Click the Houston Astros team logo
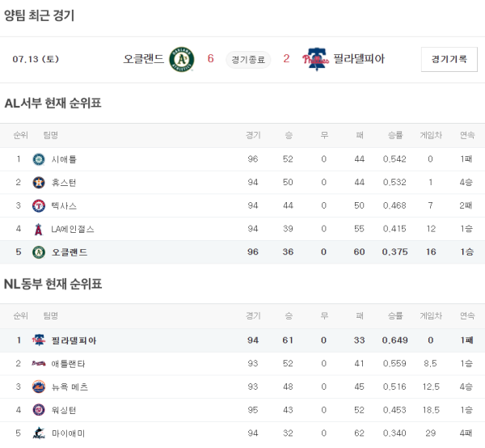485x448 pixels. pyautogui.click(x=38, y=183)
